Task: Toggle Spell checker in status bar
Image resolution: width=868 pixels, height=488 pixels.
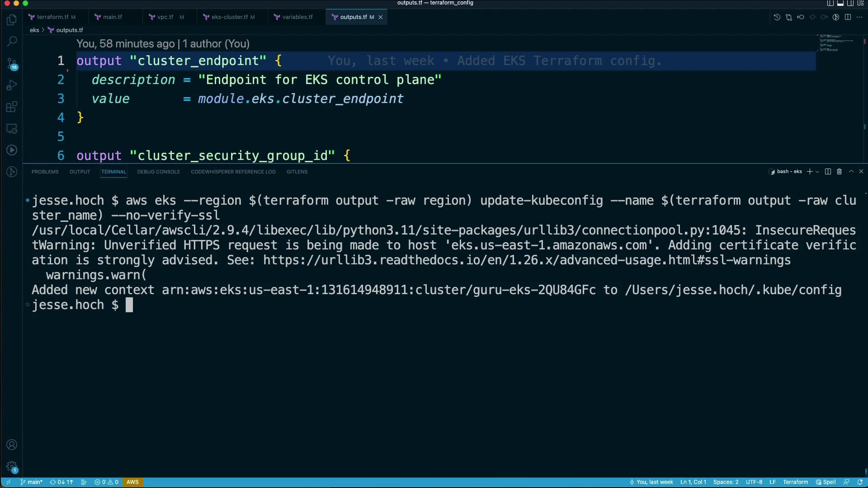Action: click(x=826, y=482)
